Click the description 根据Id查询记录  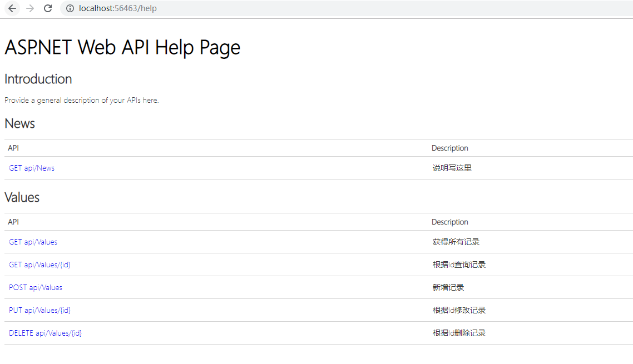coord(459,265)
